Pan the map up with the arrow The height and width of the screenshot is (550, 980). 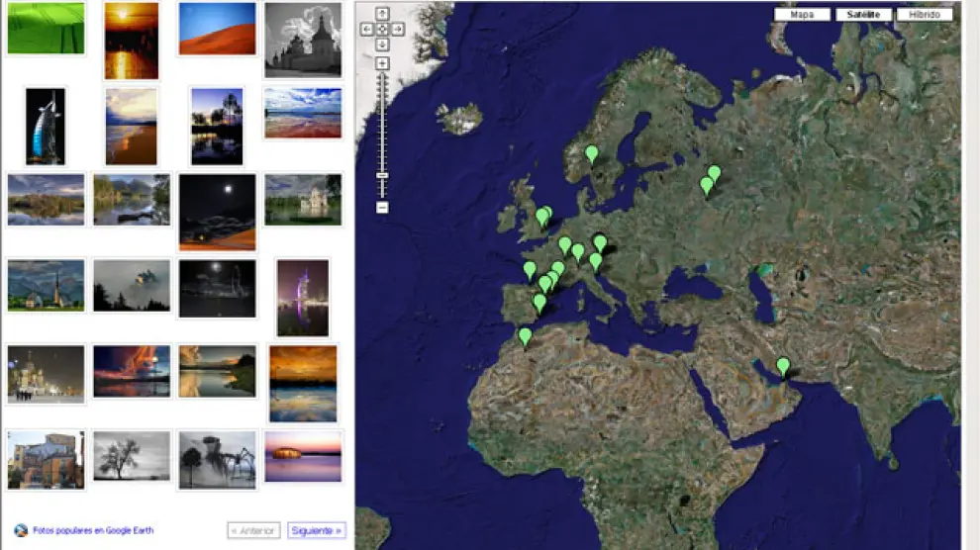pos(383,14)
